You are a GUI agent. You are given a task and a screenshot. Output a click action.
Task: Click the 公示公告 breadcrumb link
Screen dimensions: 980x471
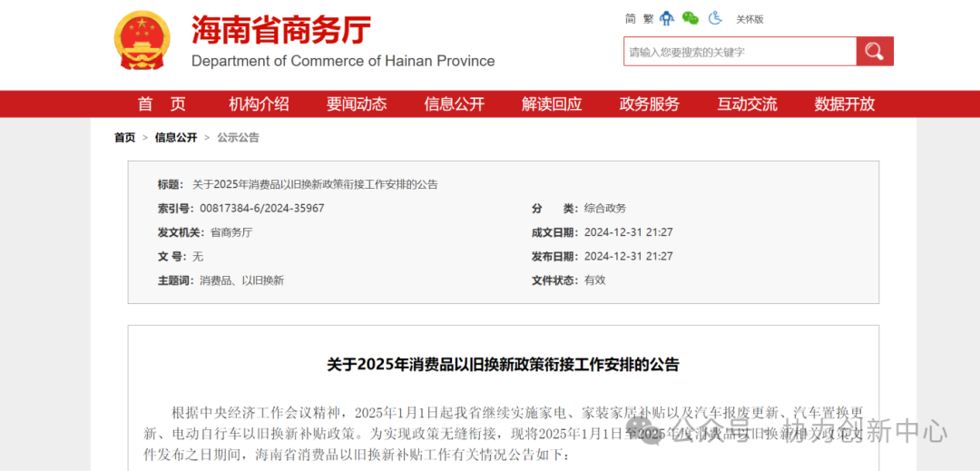click(x=238, y=137)
